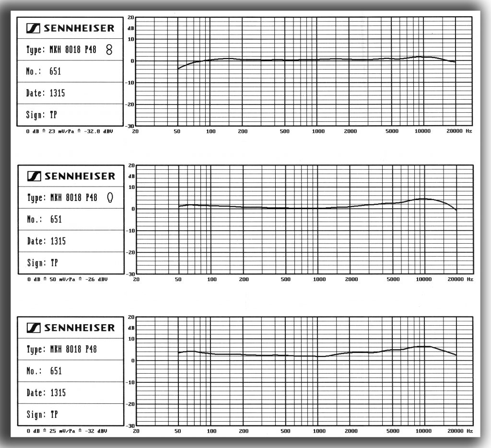The image size is (491, 448).
Task: Click 'Type: MKH 8018 P48' in the 50 mV/Pa chart
Action: point(62,197)
